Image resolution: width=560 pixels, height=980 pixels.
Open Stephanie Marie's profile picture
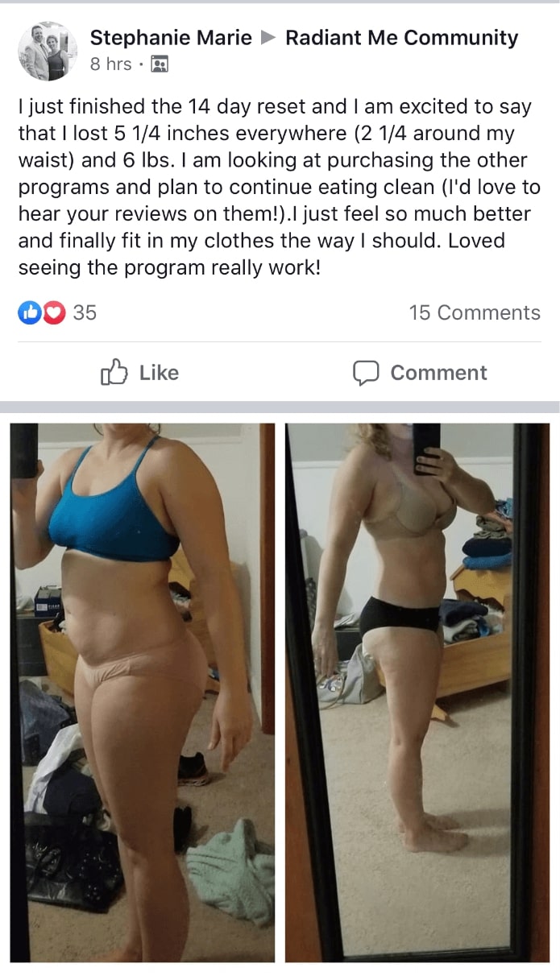click(48, 52)
